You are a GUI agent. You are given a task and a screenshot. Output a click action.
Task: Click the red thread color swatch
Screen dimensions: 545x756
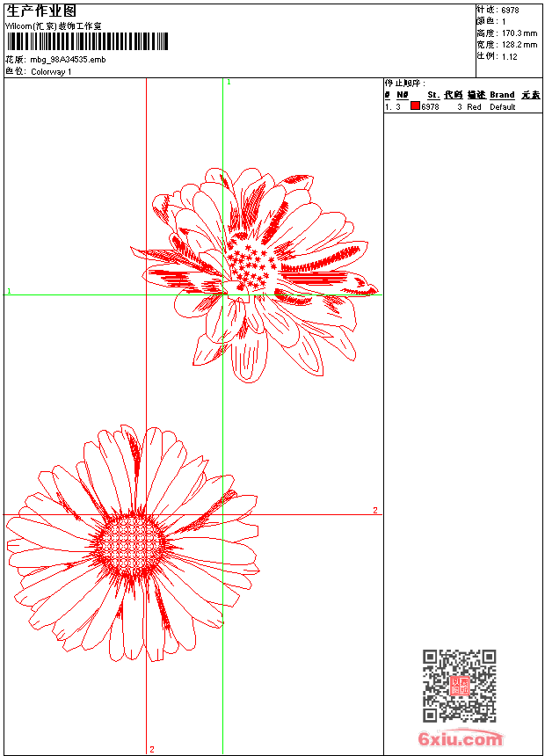[415, 106]
